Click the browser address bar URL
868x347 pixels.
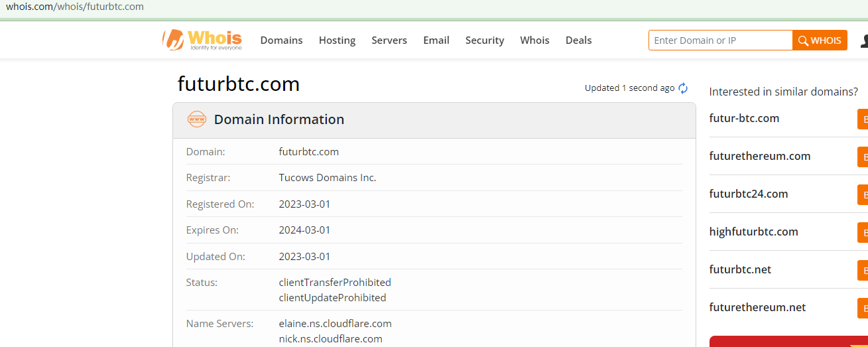75,7
